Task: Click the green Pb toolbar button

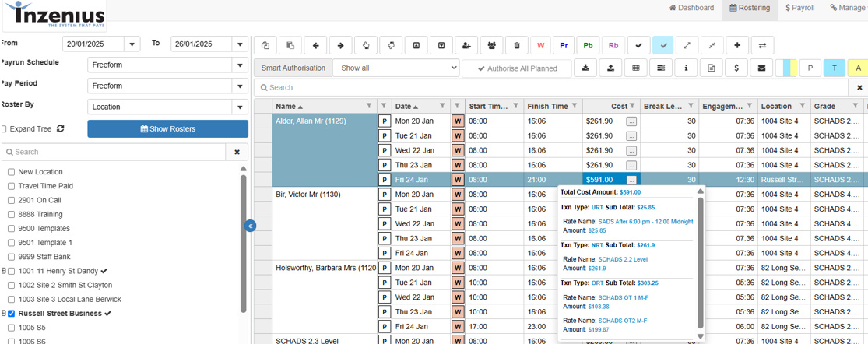Action: coord(588,45)
